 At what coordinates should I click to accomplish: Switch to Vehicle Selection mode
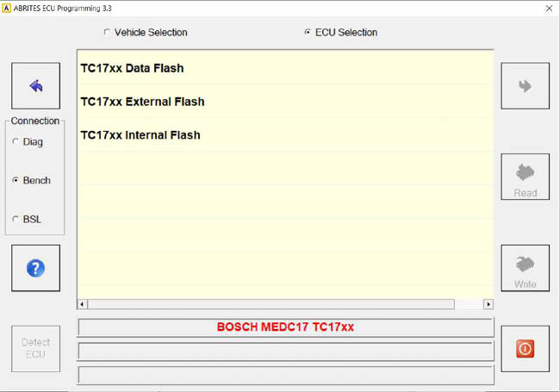point(107,33)
